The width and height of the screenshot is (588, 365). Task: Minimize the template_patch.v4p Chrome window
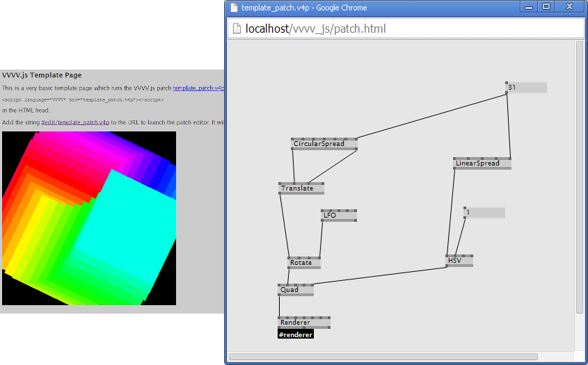(529, 7)
